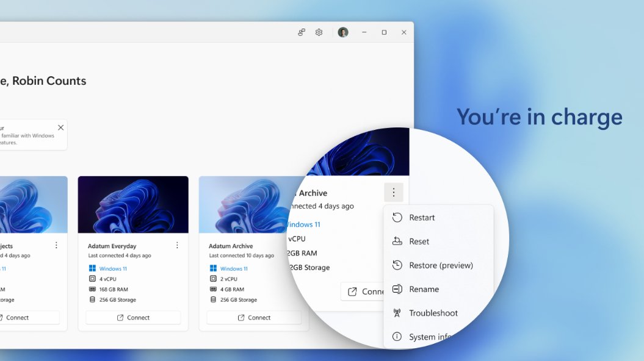
Task: Open the feedback icon in the title bar
Action: point(302,32)
